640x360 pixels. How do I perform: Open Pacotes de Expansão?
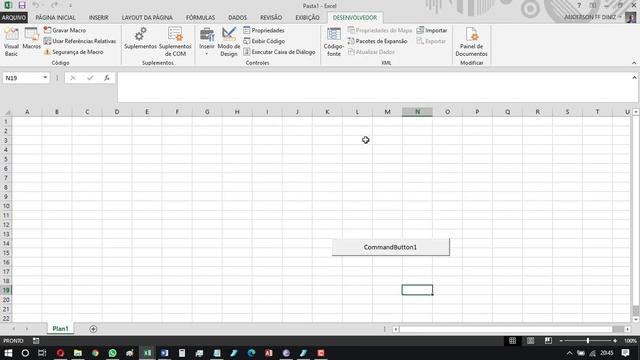[377, 41]
